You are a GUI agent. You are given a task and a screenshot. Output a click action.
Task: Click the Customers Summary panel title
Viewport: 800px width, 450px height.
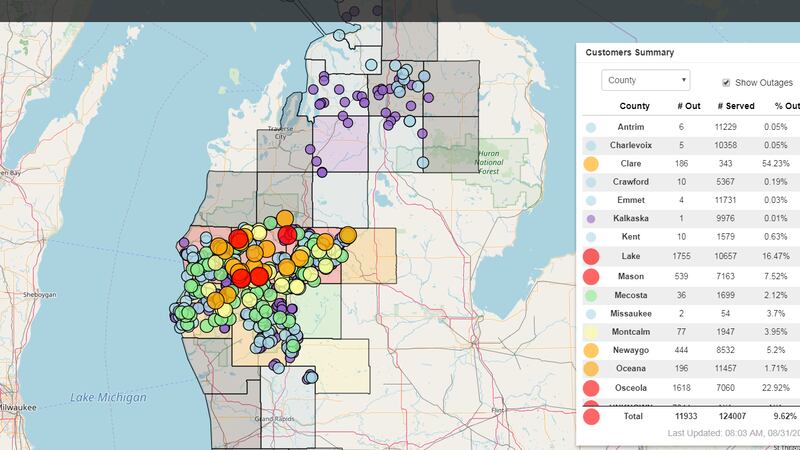tap(630, 53)
